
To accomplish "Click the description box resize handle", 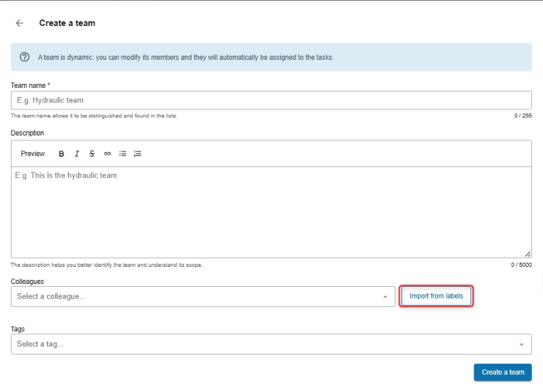I will pyautogui.click(x=527, y=254).
